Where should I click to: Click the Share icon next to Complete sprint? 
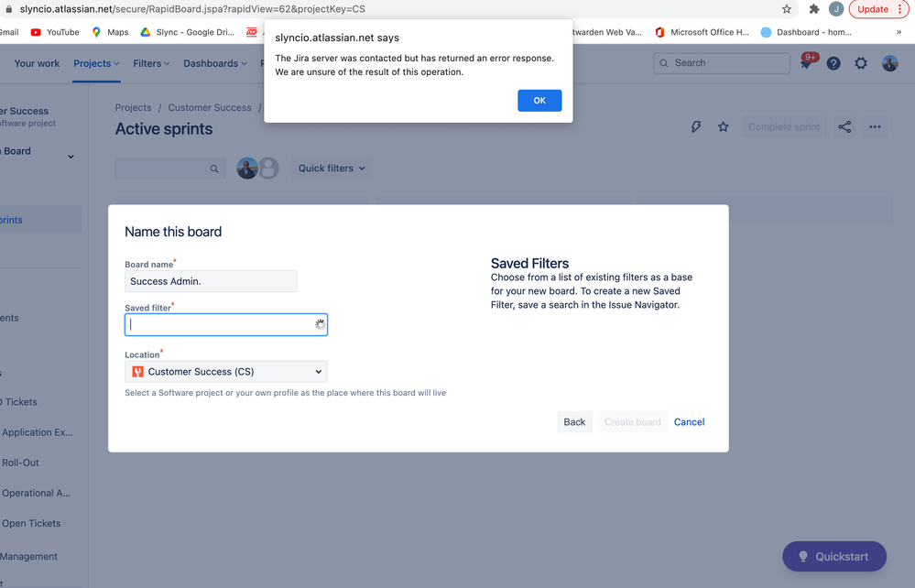click(x=844, y=126)
